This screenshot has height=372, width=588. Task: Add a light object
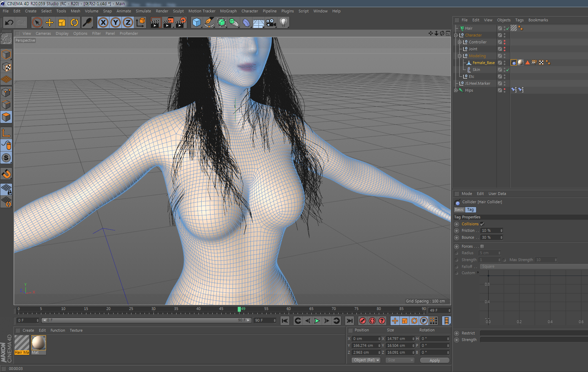(x=284, y=23)
